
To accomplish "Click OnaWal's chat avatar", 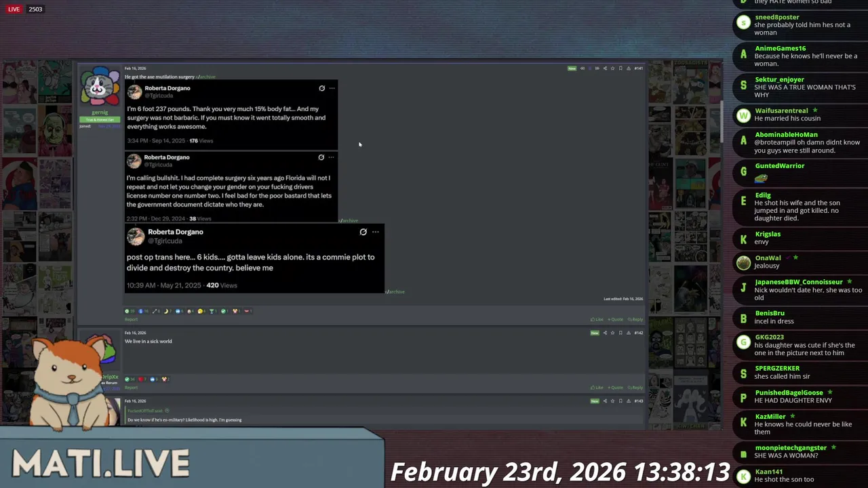I will tap(743, 263).
